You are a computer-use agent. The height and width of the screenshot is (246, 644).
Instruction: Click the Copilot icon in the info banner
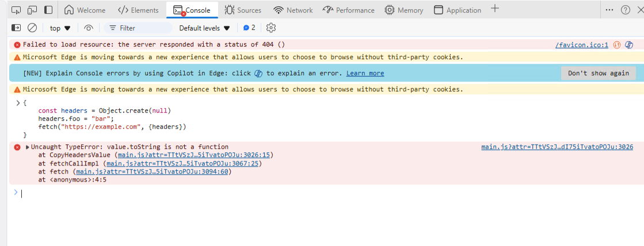(258, 74)
